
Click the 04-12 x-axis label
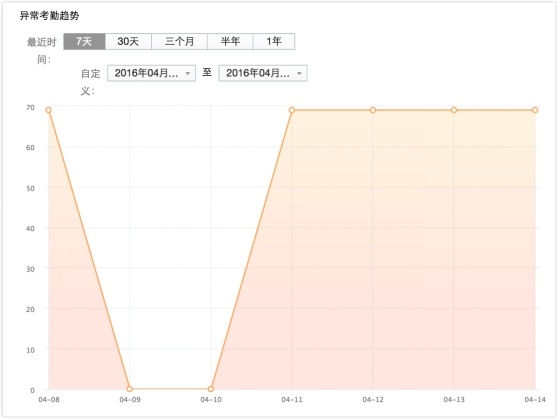tap(373, 400)
